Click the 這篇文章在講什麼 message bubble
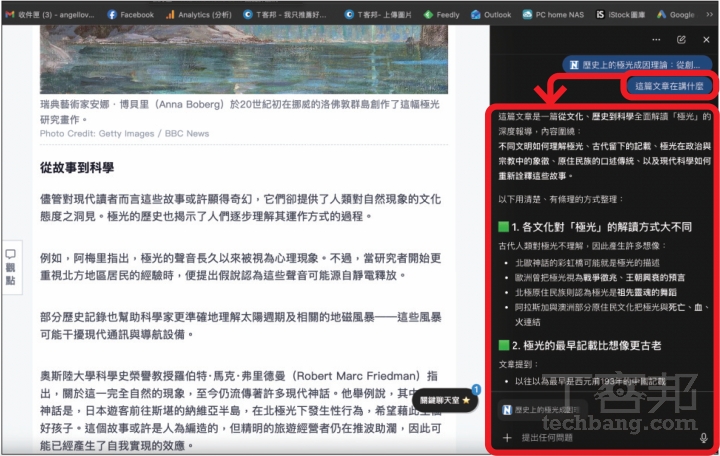Screen dimensions: 720x456 [x=669, y=86]
